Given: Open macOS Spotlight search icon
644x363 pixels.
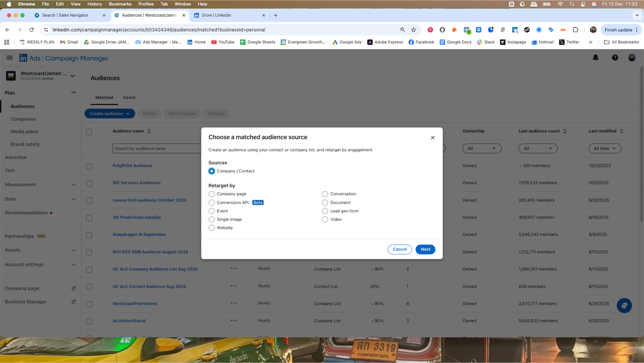Looking at the screenshot, I should pyautogui.click(x=572, y=4).
